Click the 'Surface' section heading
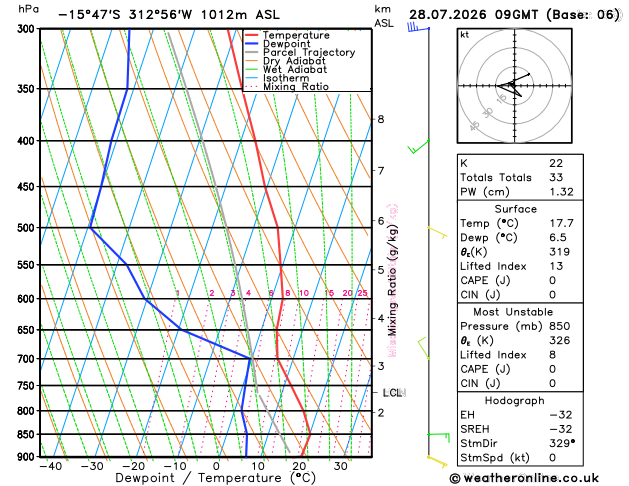The width and height of the screenshot is (629, 486). 515,209
